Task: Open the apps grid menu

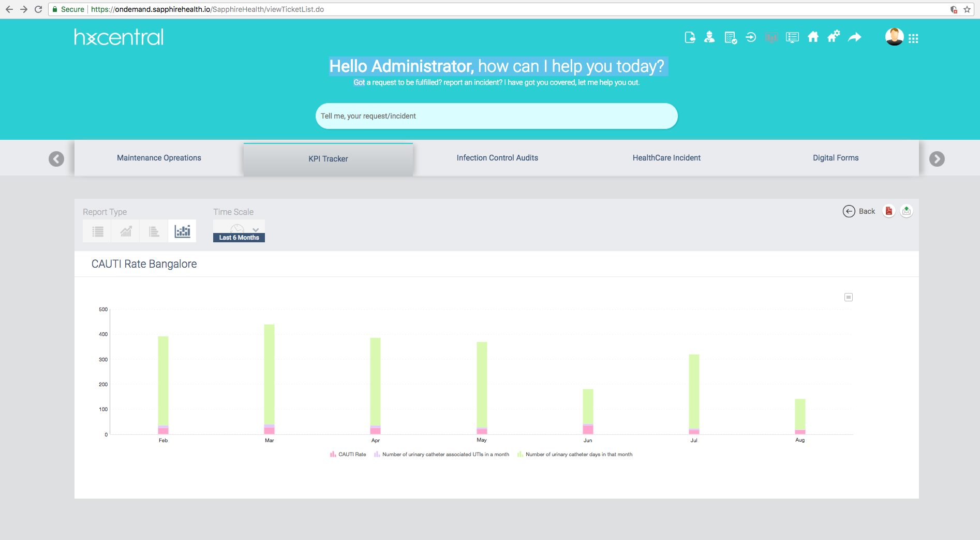Action: (913, 38)
